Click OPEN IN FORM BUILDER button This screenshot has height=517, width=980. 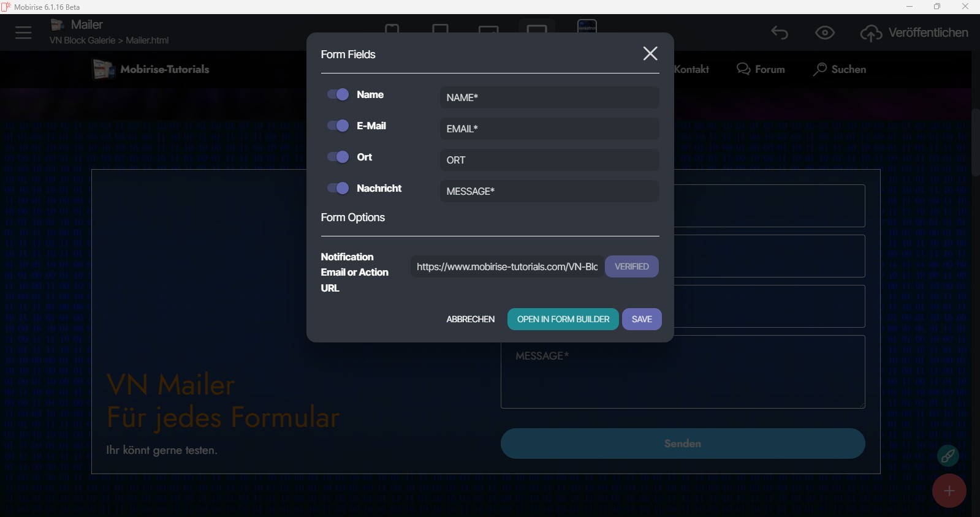pos(563,319)
